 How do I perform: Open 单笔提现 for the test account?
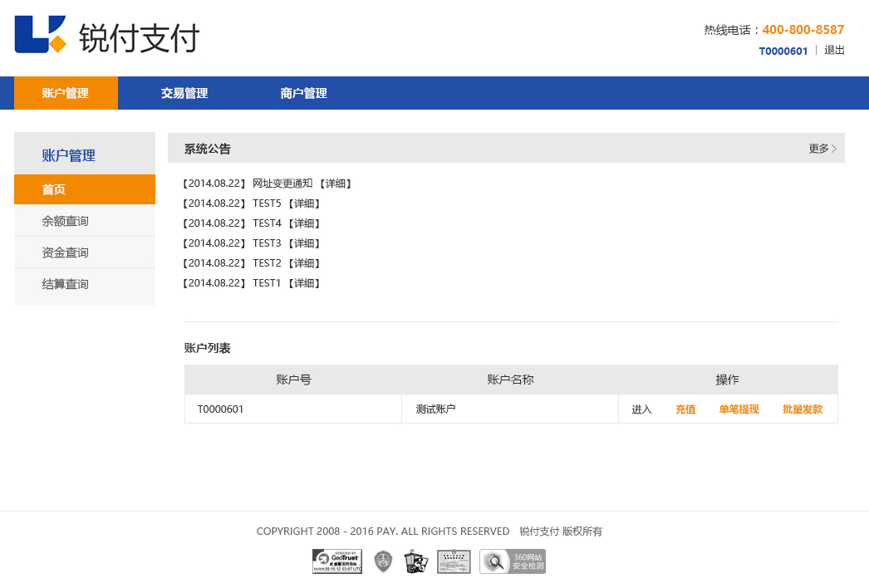click(739, 409)
